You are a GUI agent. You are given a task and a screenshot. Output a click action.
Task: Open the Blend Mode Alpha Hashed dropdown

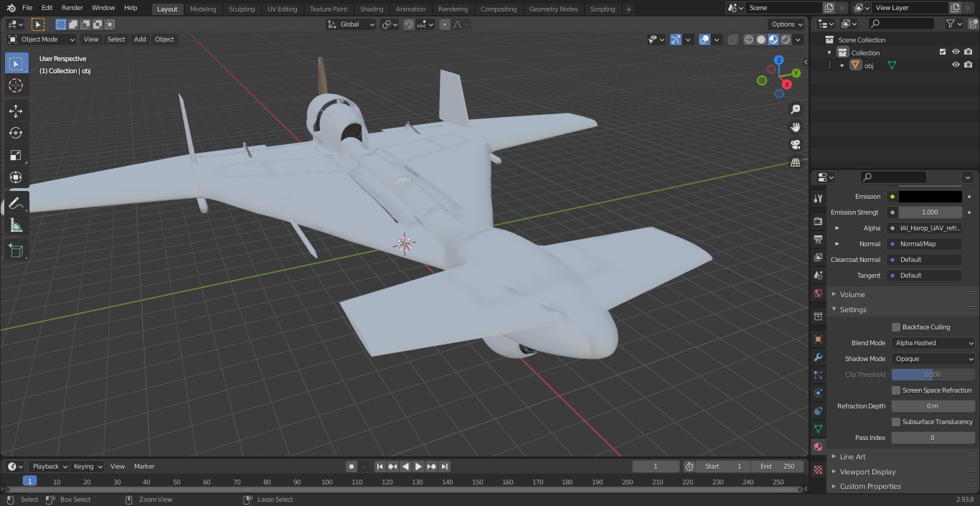click(x=933, y=343)
